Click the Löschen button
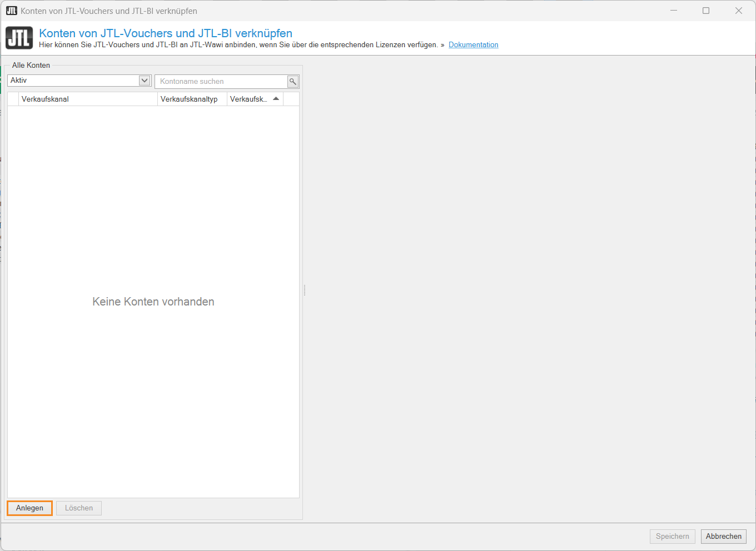 click(79, 508)
